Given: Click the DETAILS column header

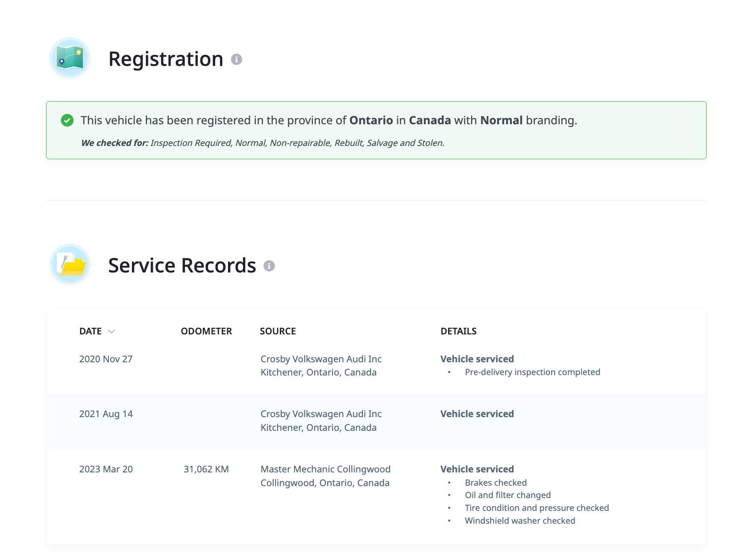Looking at the screenshot, I should [458, 331].
